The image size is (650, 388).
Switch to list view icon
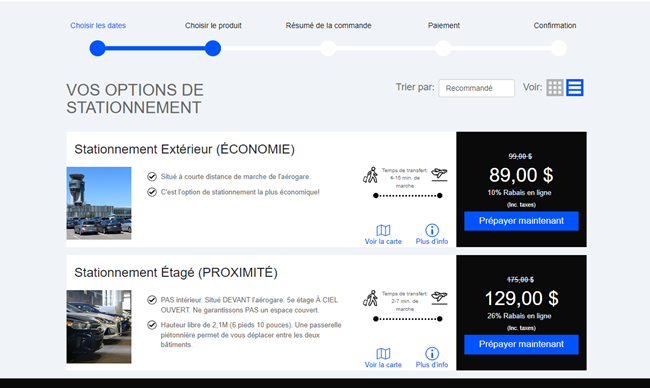(x=575, y=87)
